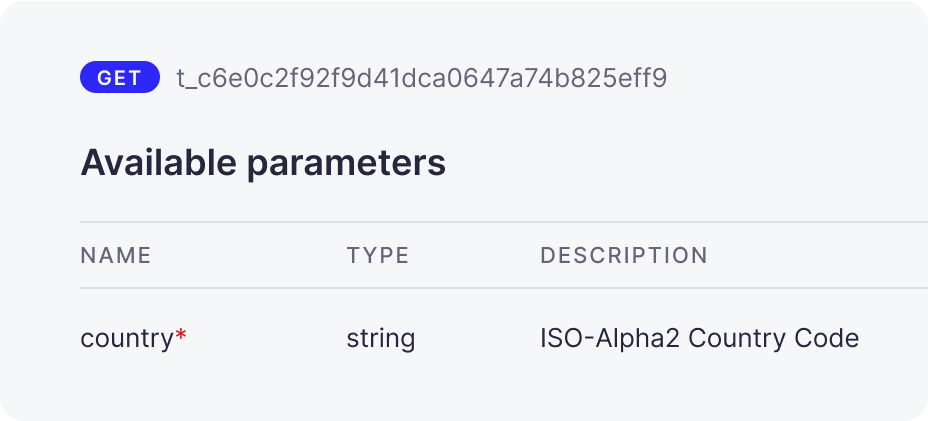Click the red required asterisk beside country

click(181, 336)
